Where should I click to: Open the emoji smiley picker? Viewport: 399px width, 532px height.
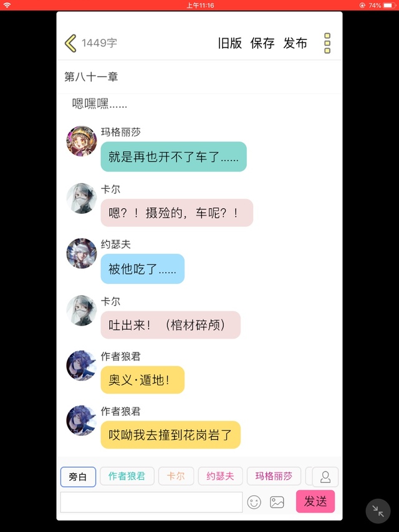tap(254, 502)
